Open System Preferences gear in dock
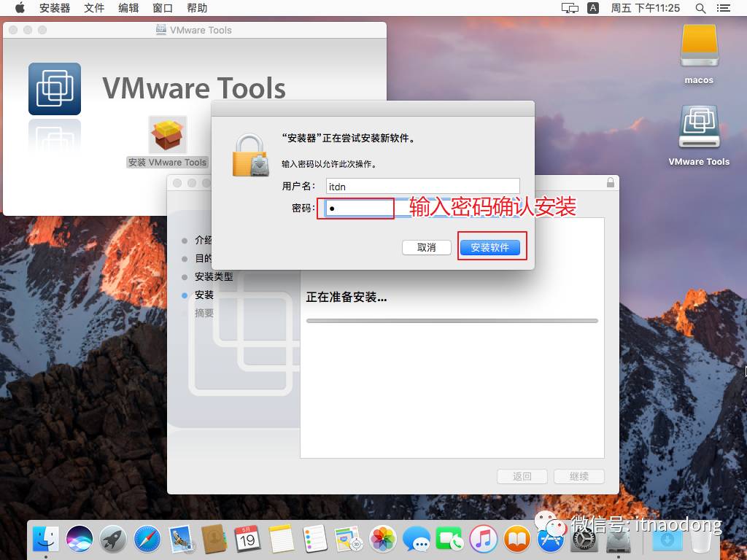This screenshot has width=747, height=560. click(584, 540)
